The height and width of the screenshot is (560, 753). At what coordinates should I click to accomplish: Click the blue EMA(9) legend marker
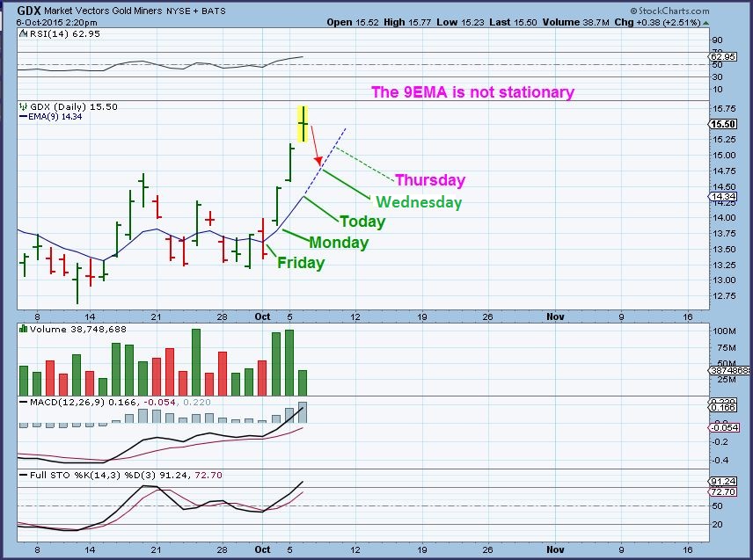click(24, 116)
